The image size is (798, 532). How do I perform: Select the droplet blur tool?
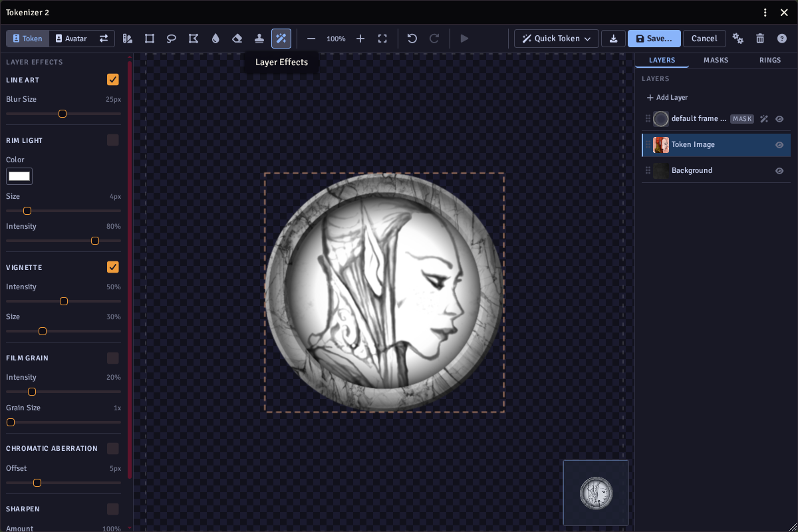(x=215, y=39)
